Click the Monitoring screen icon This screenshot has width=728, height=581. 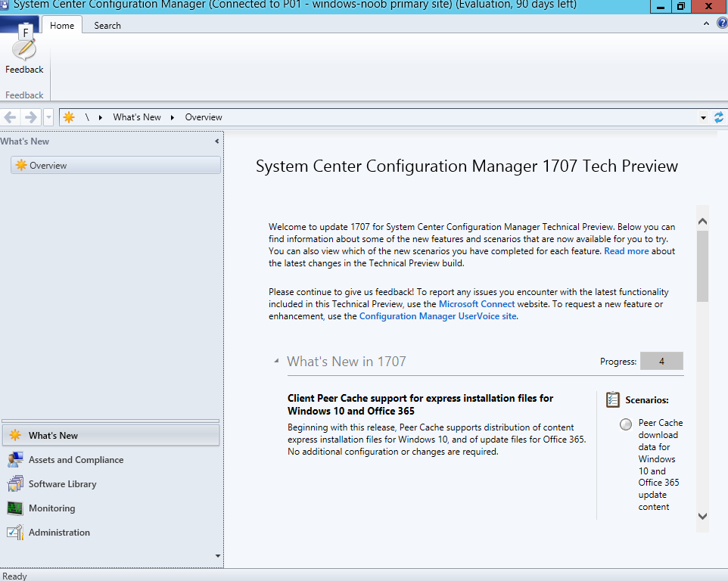tap(15, 508)
